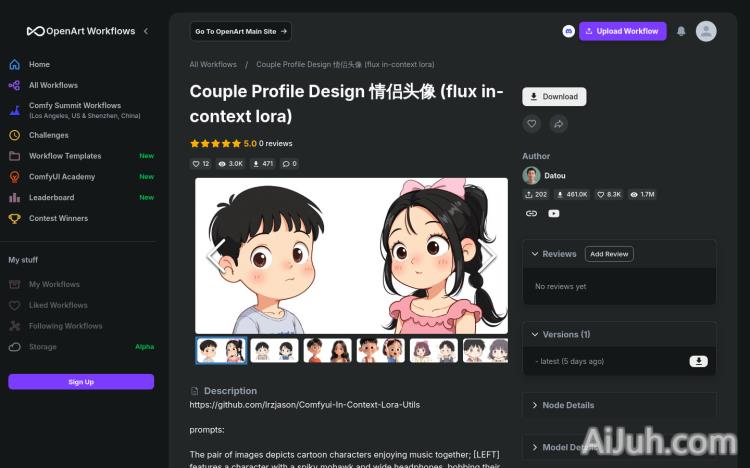Download the latest version icon
The width and height of the screenshot is (750, 468).
[x=698, y=361]
